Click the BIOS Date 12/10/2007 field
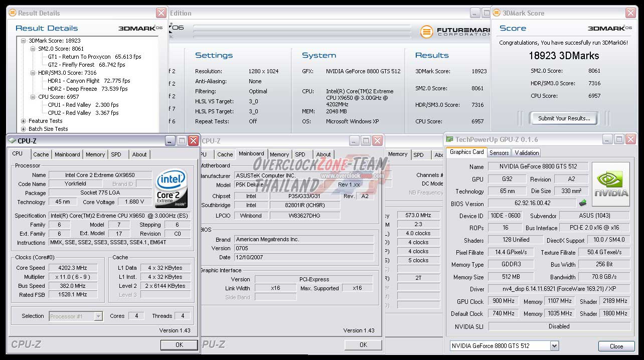This screenshot has height=360, width=644. (304, 257)
